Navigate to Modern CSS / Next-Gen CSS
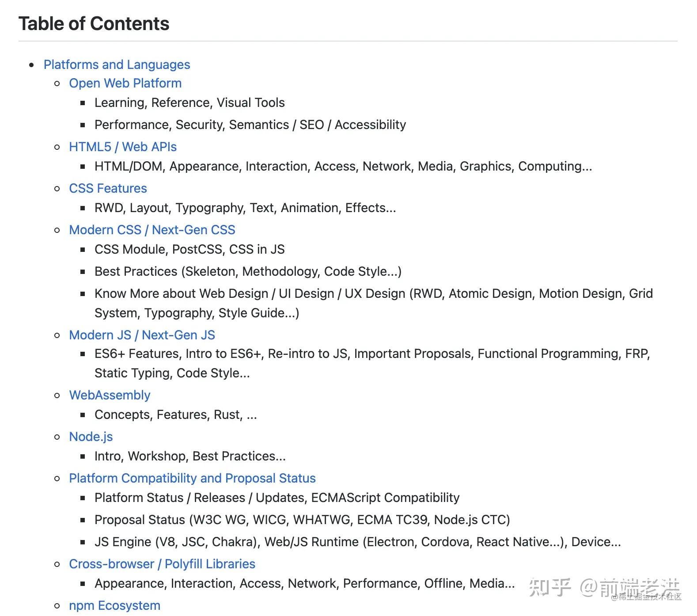The image size is (697, 616). [x=152, y=230]
